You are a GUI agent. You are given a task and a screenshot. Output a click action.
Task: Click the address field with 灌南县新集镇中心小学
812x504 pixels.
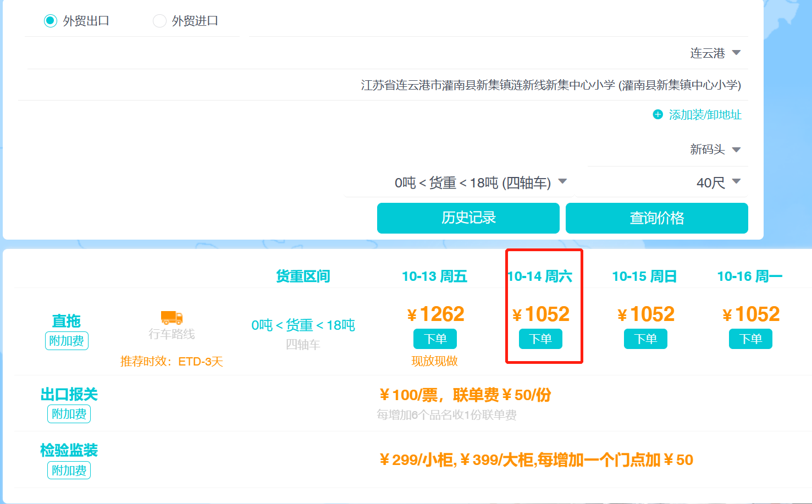tap(551, 85)
